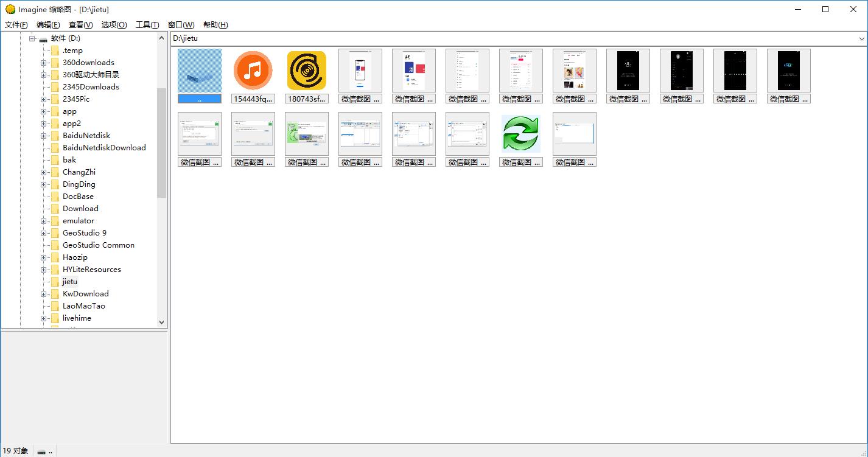
Task: Click the Download folder icon
Action: pos(55,209)
